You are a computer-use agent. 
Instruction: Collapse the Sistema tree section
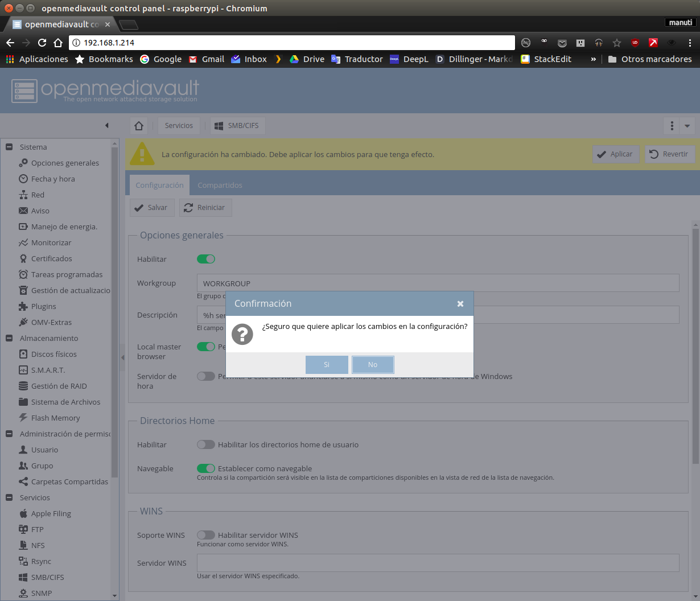[x=9, y=147]
